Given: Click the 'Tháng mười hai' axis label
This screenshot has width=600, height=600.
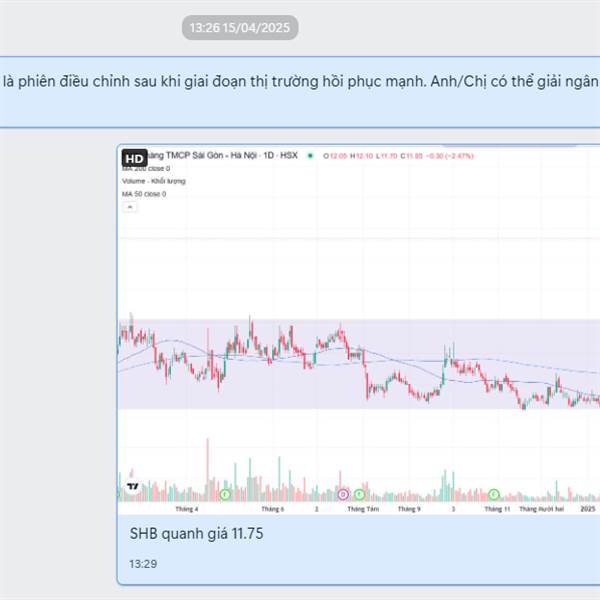Looking at the screenshot, I should (541, 509).
